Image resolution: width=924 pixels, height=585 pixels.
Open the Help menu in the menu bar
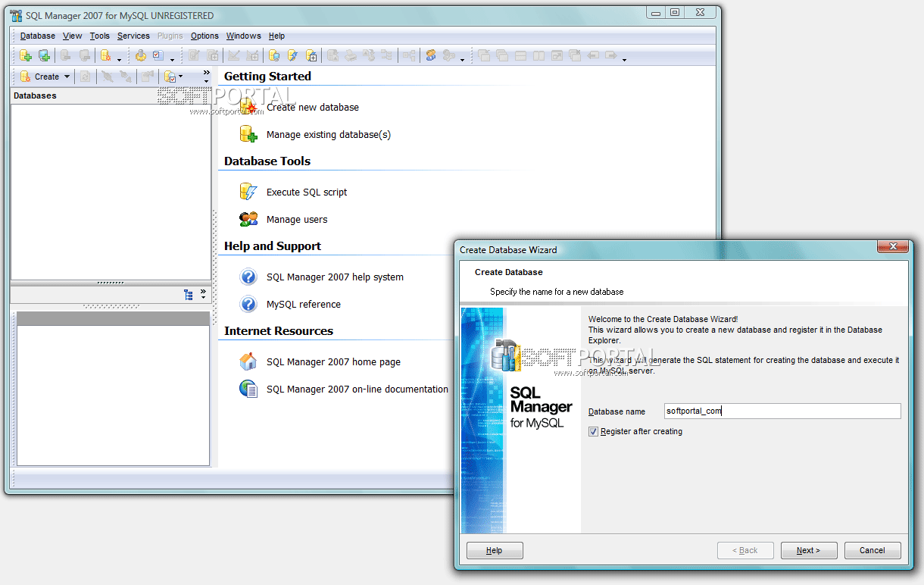coord(276,36)
